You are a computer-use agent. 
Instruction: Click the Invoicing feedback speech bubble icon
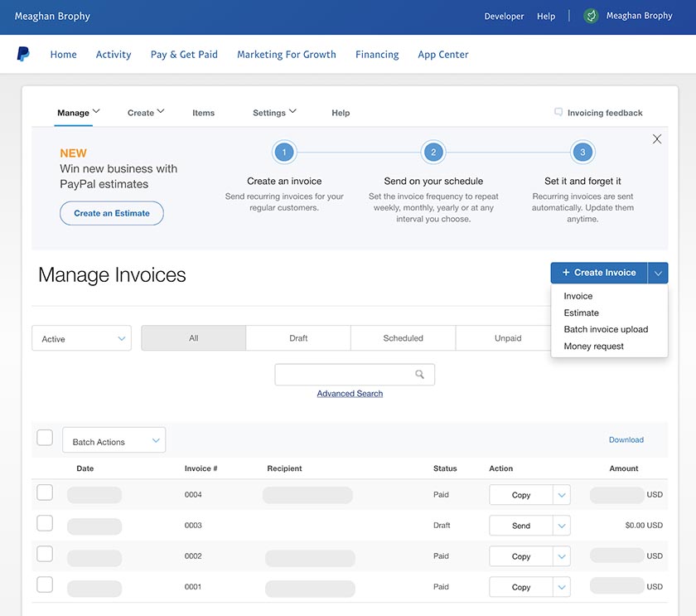point(558,112)
